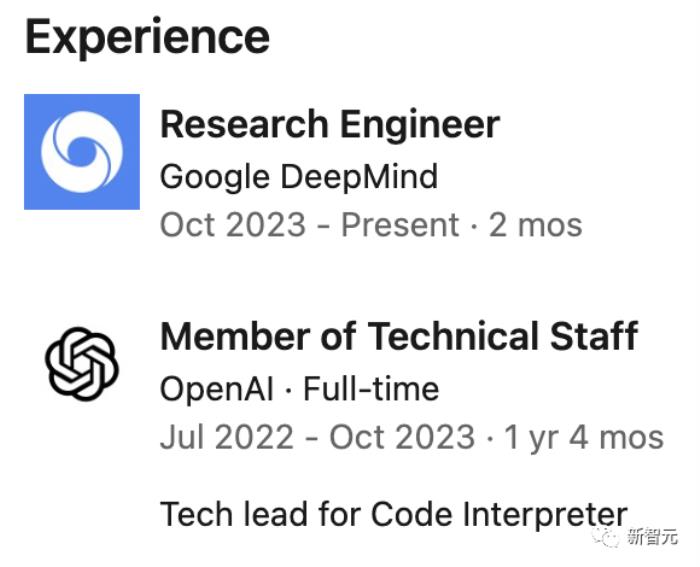Select the Full-time employment type label
The image size is (700, 567).
coord(371,389)
